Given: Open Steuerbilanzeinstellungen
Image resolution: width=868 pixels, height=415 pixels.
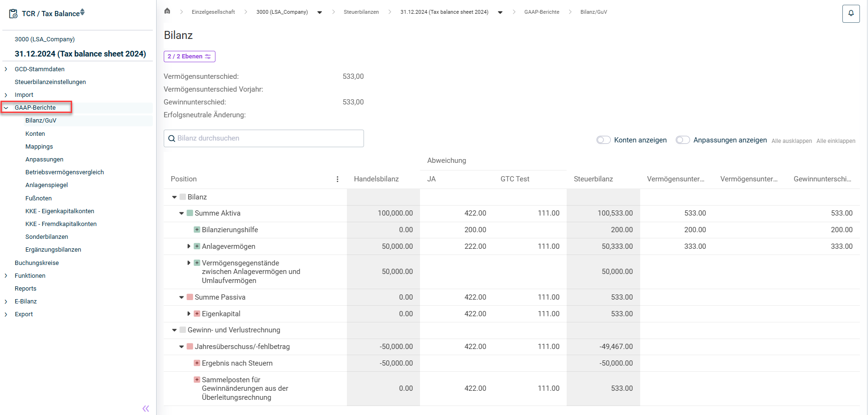Looking at the screenshot, I should tap(50, 82).
